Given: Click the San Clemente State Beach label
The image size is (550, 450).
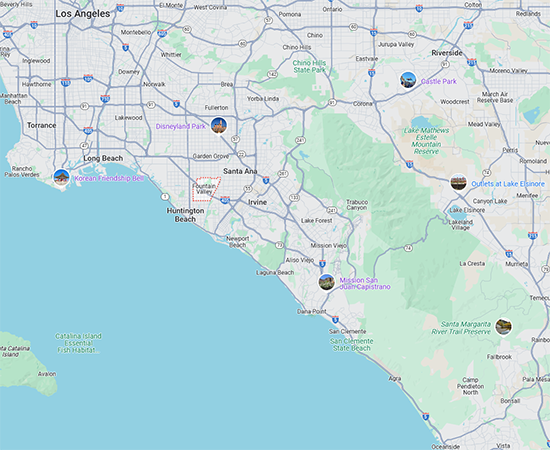Looking at the screenshot, I should [351, 344].
